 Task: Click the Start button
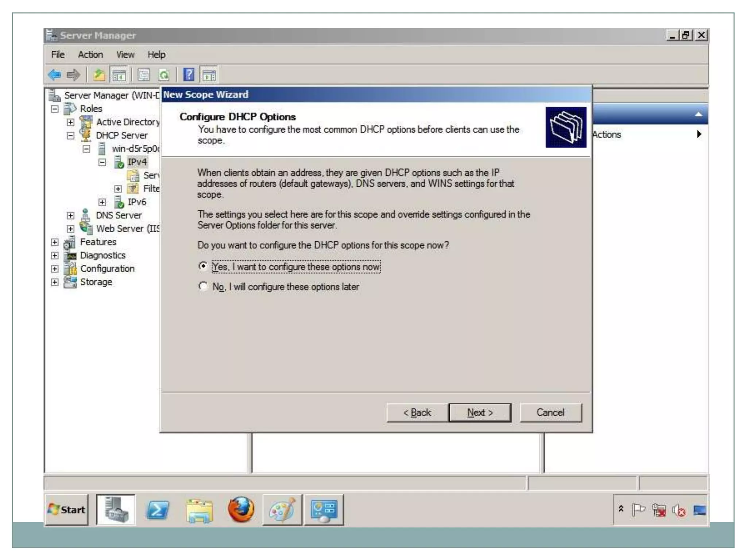pos(67,510)
